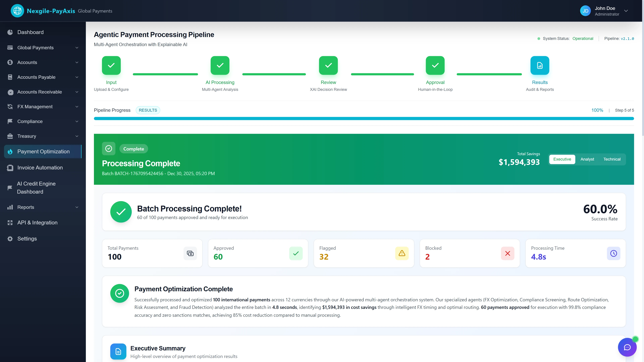Click the Operational system status link
The height and width of the screenshot is (362, 644).
(x=583, y=39)
